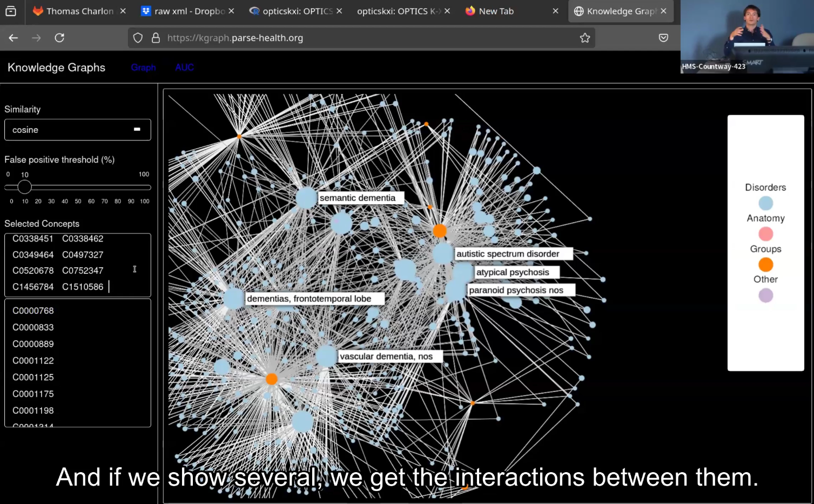
Task: Switch to the raw xml Dropbox tab
Action: click(x=184, y=11)
